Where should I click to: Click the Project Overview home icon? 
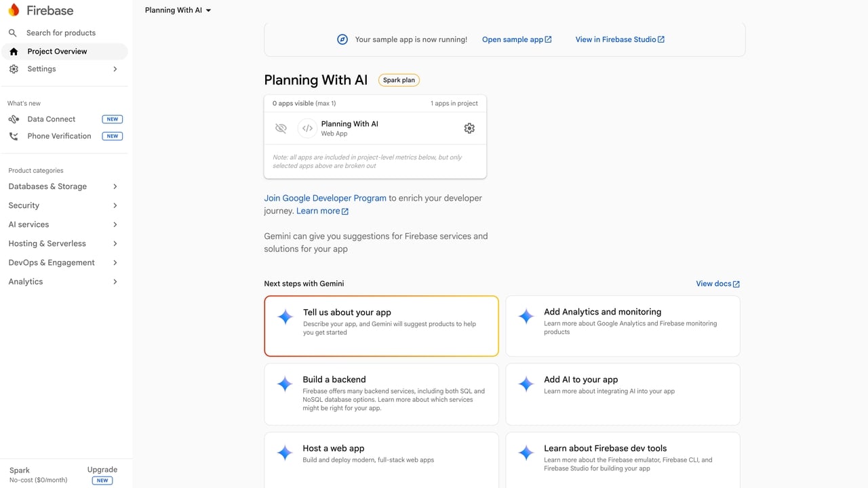point(14,52)
